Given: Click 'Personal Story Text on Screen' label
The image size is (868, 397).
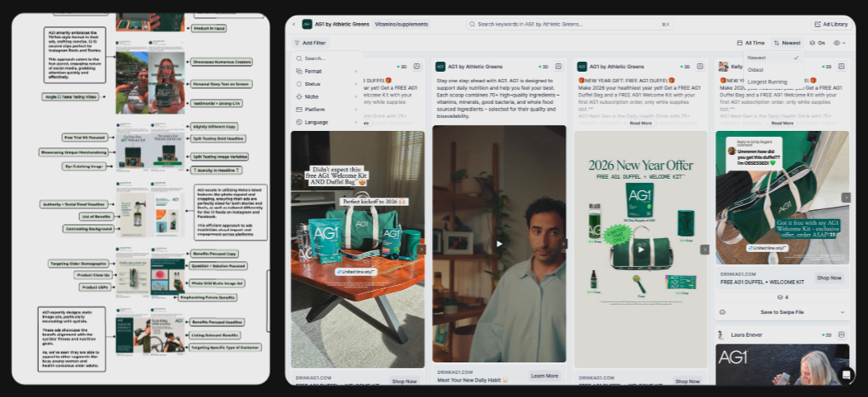Looking at the screenshot, I should click(x=222, y=84).
